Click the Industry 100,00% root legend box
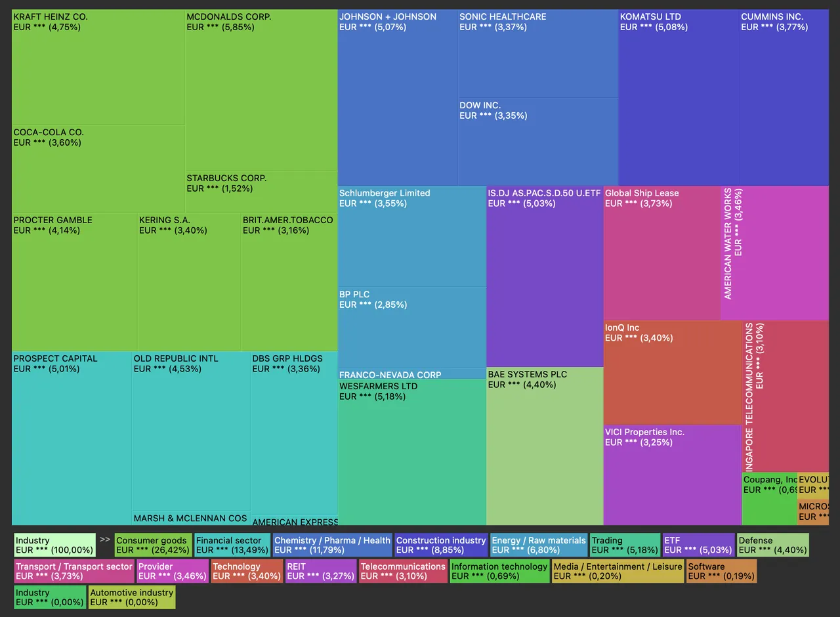 [x=54, y=545]
